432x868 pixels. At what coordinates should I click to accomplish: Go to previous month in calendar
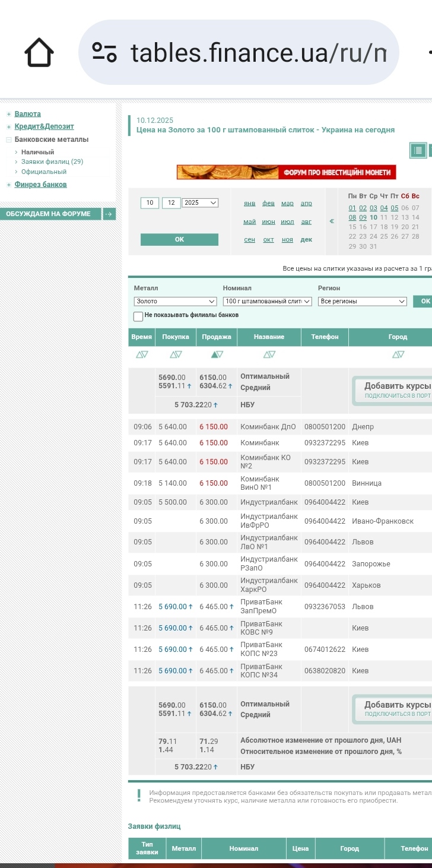(x=332, y=221)
